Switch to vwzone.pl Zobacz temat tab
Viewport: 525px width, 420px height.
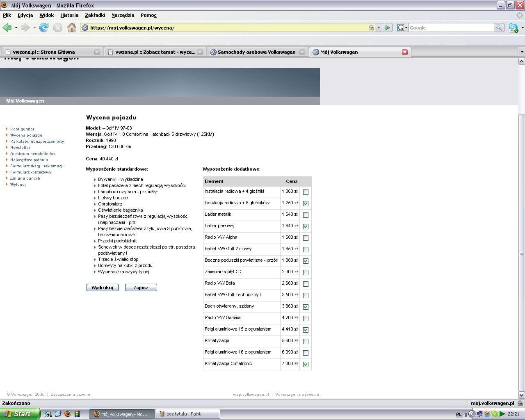[x=155, y=52]
